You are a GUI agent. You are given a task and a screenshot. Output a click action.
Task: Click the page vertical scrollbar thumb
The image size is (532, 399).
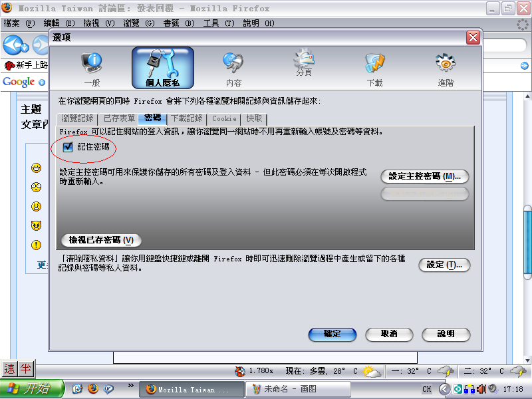(x=527, y=242)
